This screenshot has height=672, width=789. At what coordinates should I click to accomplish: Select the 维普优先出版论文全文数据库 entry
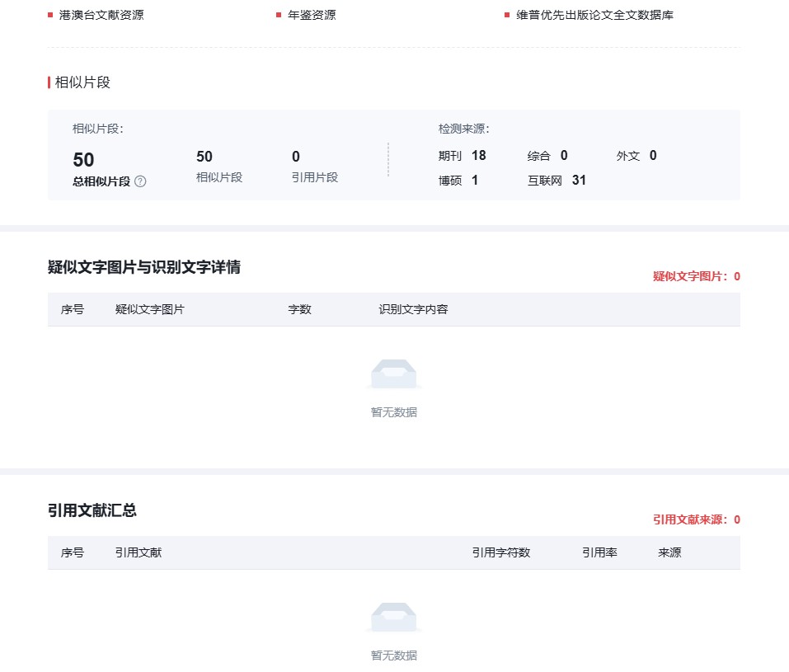[594, 15]
